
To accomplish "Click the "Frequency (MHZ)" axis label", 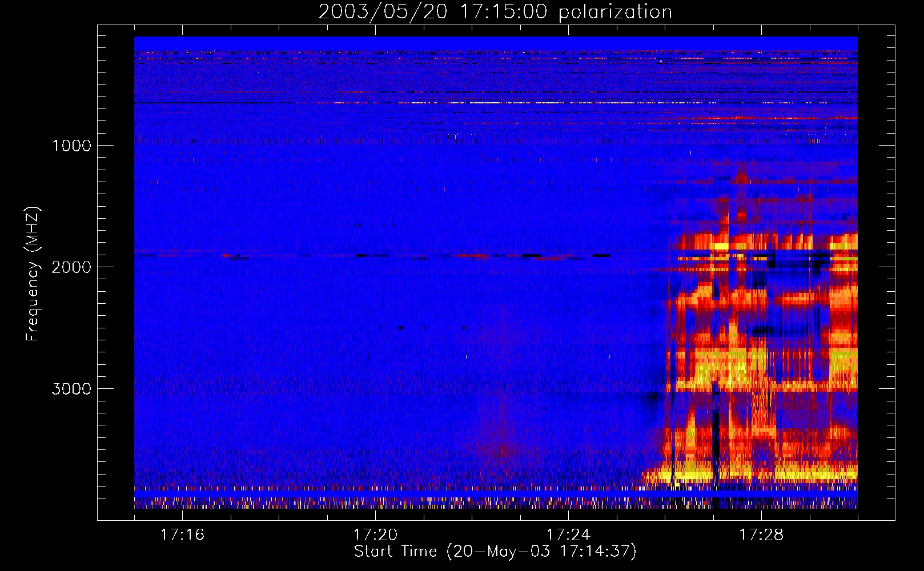I will (x=33, y=274).
